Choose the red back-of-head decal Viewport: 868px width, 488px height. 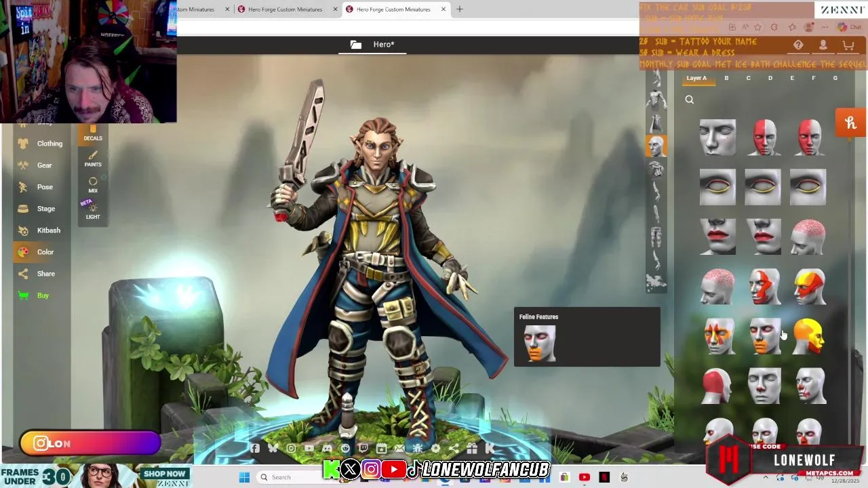coord(717,386)
